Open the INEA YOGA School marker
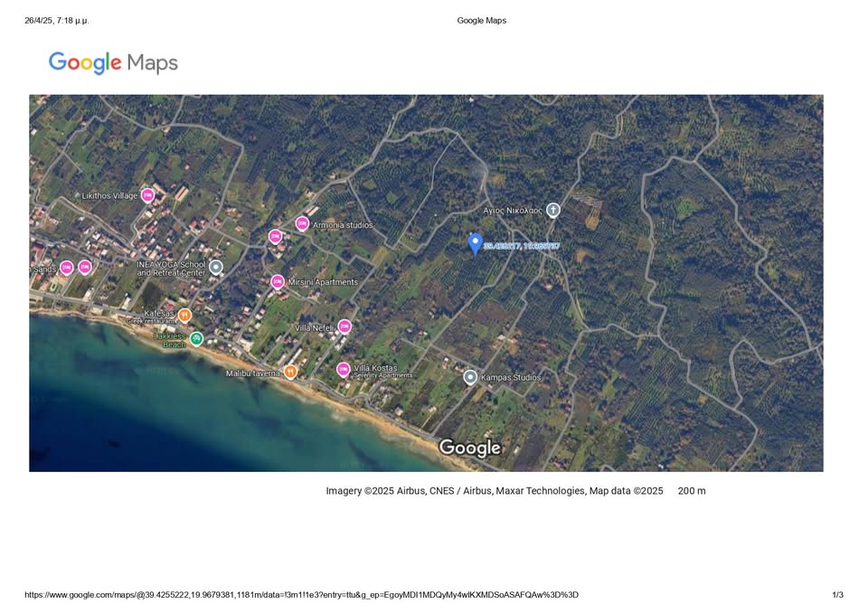The image size is (868, 614). click(x=215, y=267)
